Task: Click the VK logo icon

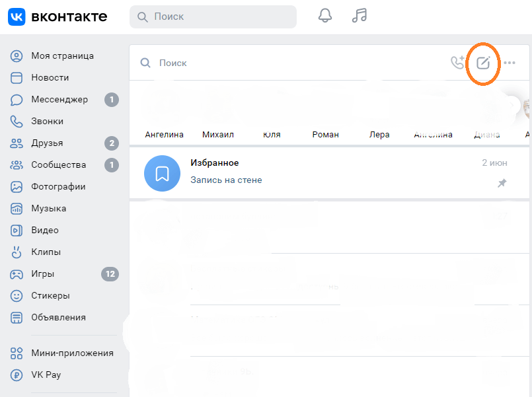Action: point(17,17)
